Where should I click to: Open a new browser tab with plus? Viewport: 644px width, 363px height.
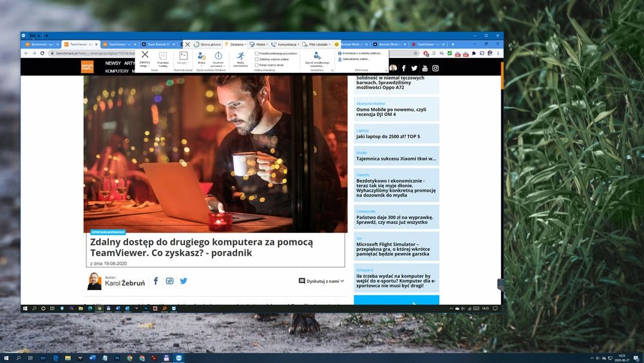[453, 44]
